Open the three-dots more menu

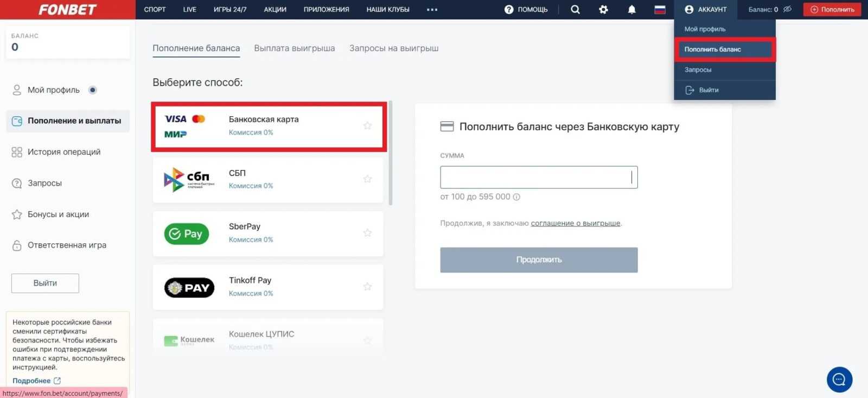point(432,9)
